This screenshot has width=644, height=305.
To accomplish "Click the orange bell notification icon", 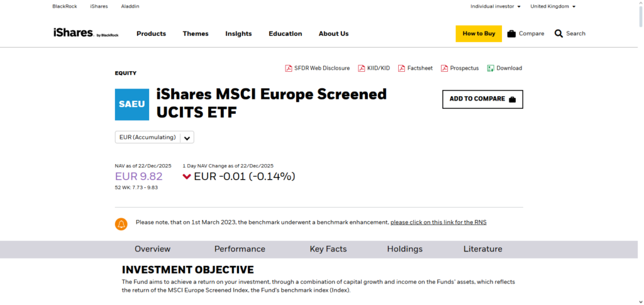I will (121, 224).
